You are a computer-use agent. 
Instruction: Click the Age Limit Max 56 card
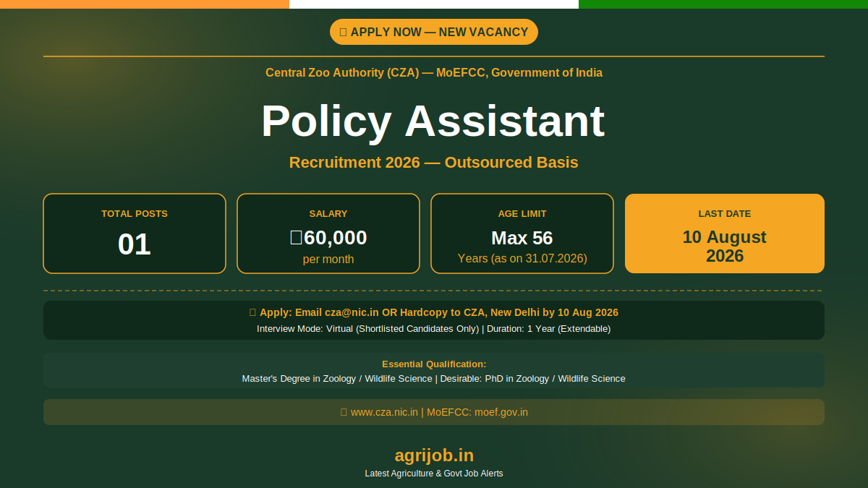point(522,234)
